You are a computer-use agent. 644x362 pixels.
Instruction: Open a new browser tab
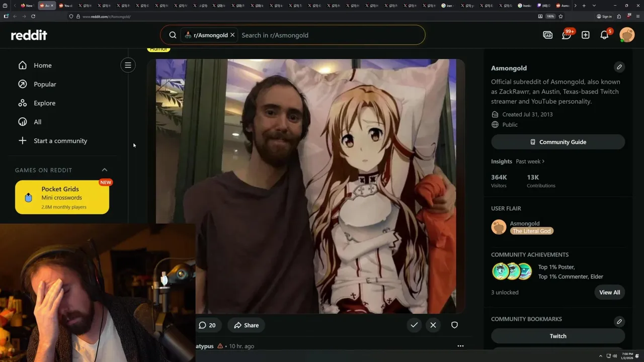coord(584,6)
